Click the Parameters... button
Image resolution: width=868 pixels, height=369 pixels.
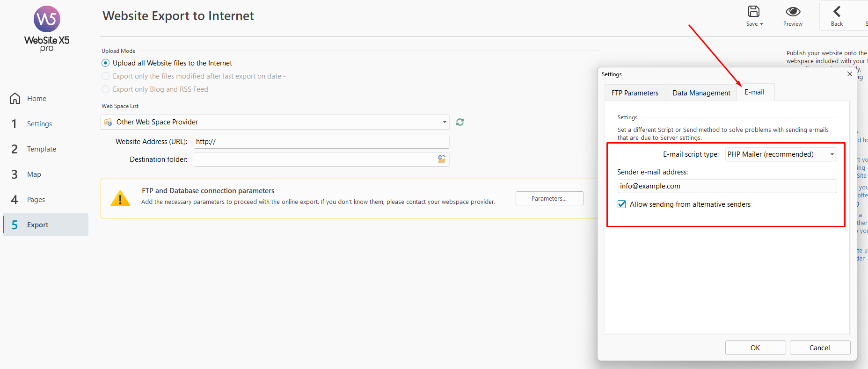pos(549,198)
